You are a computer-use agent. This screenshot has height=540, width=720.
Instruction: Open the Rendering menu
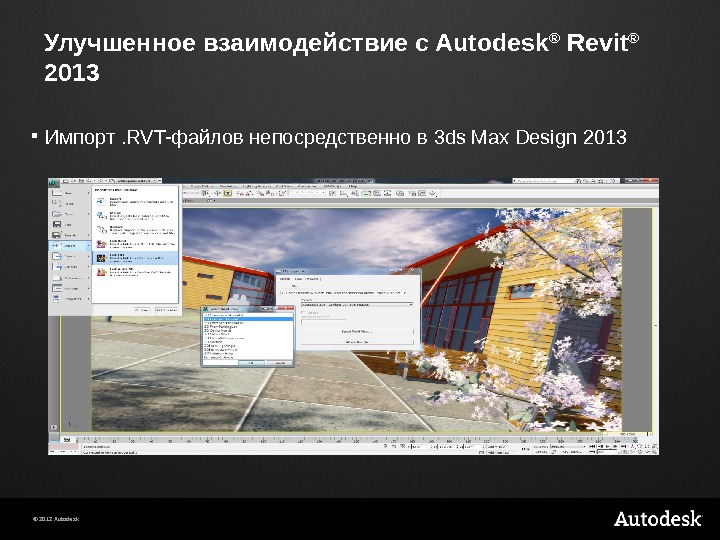click(228, 186)
